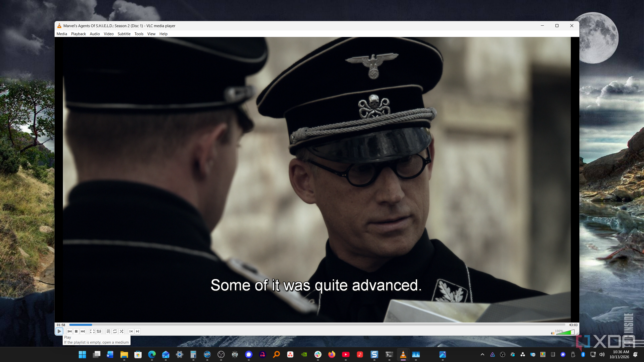
Task: Open the Media menu
Action: 62,34
